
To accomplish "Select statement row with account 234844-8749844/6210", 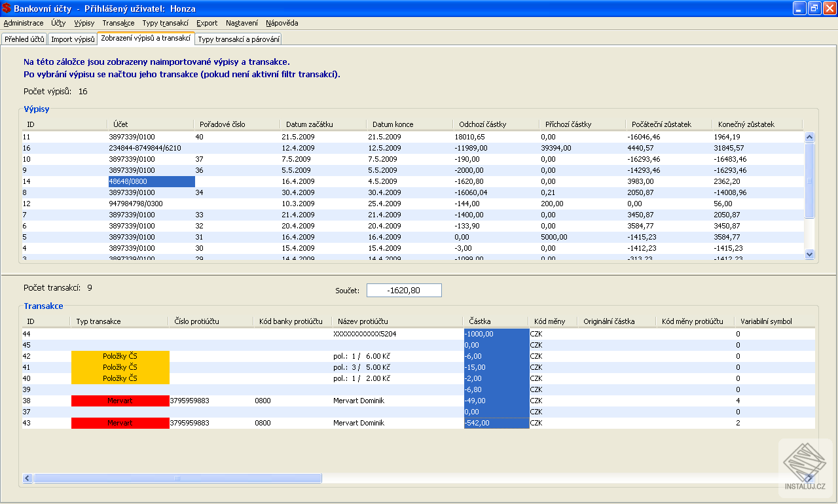I will coord(145,148).
